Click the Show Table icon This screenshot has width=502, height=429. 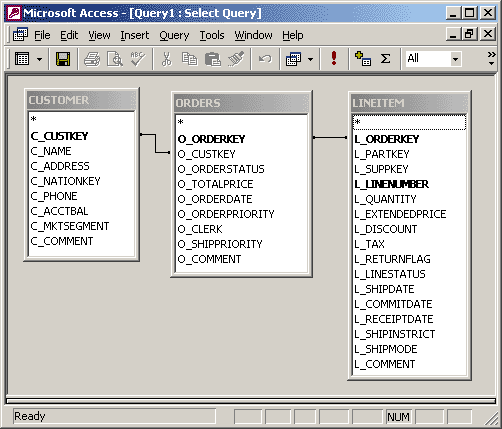tap(363, 59)
